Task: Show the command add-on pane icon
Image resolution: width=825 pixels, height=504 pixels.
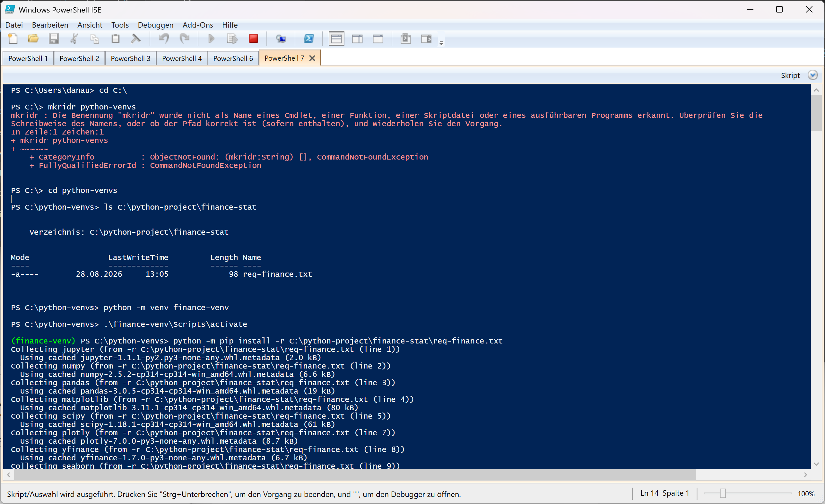Action: [426, 39]
